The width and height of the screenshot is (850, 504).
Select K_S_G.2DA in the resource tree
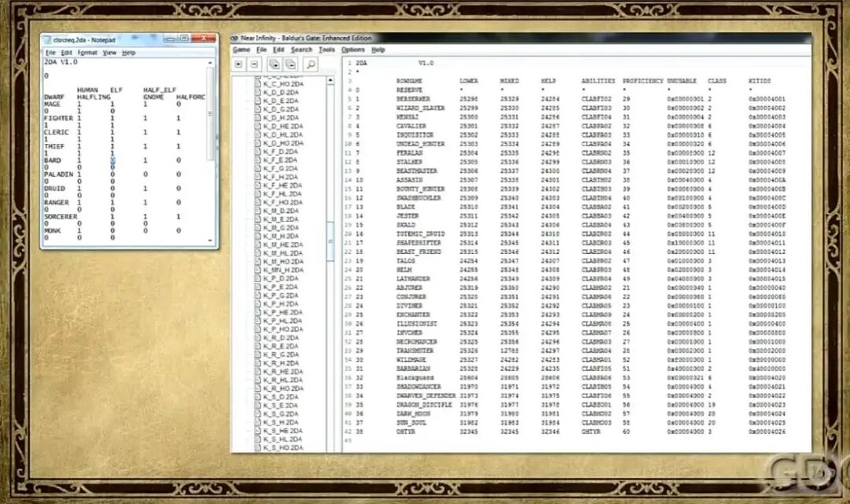pyautogui.click(x=280, y=414)
